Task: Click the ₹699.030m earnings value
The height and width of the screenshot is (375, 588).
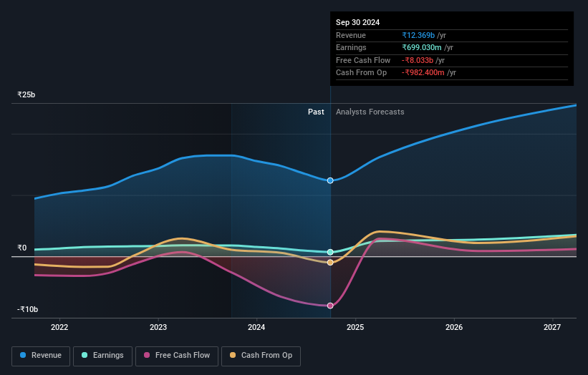Action: point(422,47)
